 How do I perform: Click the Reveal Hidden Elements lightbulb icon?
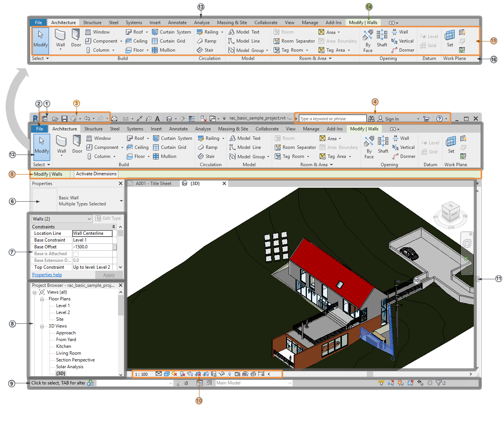click(x=229, y=374)
